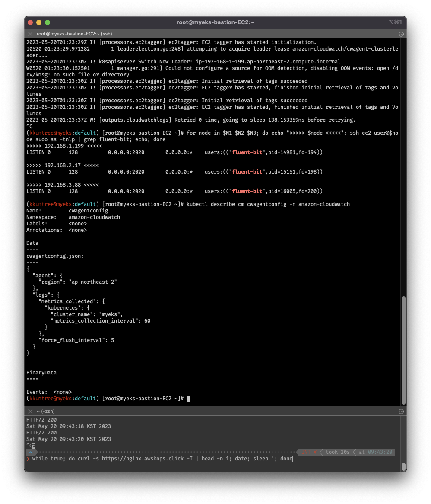Open the zsh pane options menu icon
This screenshot has height=504, width=431.
click(401, 411)
